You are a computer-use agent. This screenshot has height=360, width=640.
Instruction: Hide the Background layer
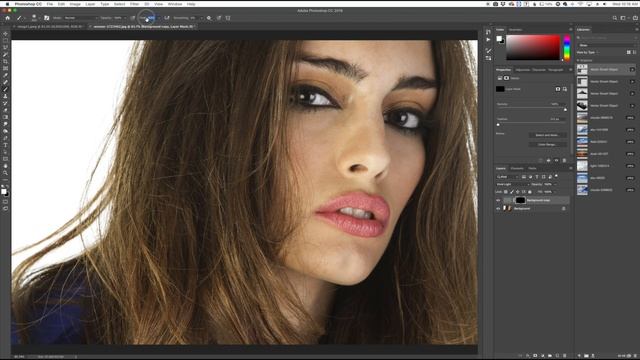[498, 209]
